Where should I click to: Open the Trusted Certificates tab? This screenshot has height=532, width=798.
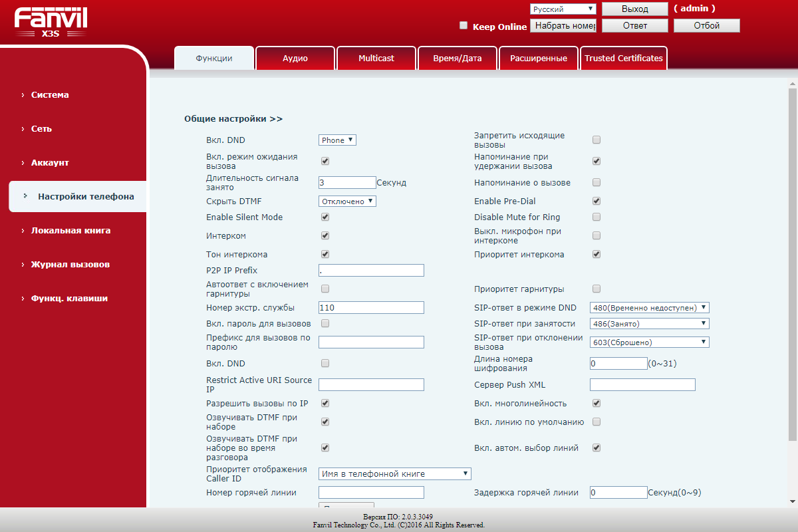tap(623, 59)
